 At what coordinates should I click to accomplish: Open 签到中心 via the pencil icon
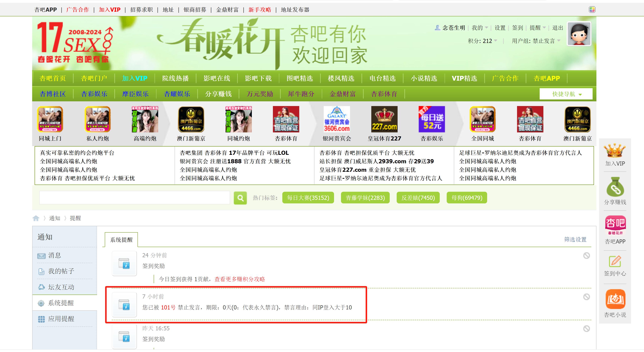[615, 261]
